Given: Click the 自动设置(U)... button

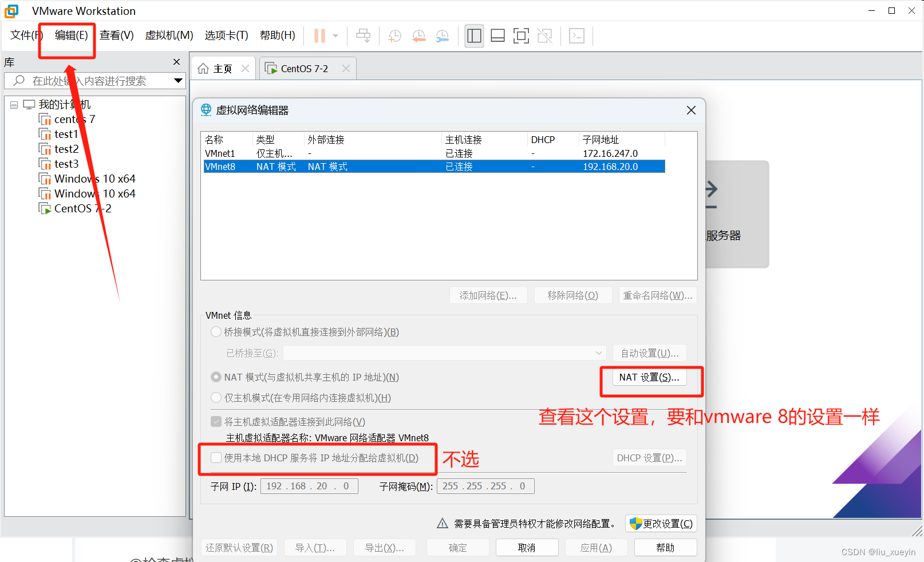Looking at the screenshot, I should 650,353.
